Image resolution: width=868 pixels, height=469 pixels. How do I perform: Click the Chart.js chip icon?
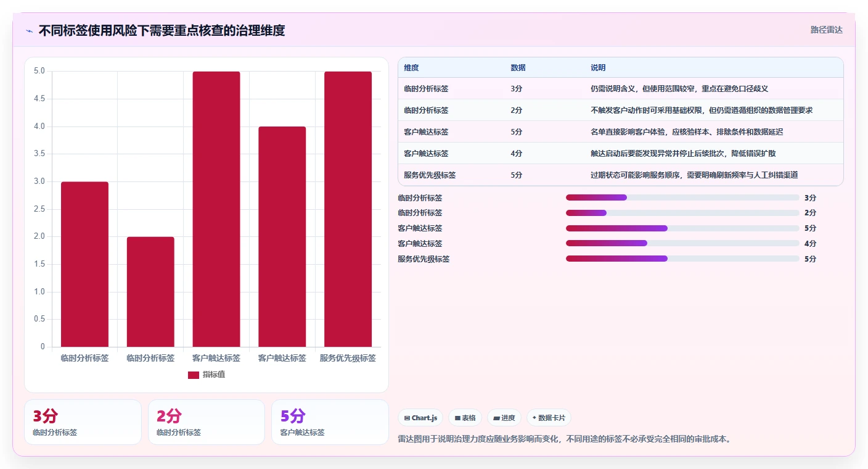407,418
